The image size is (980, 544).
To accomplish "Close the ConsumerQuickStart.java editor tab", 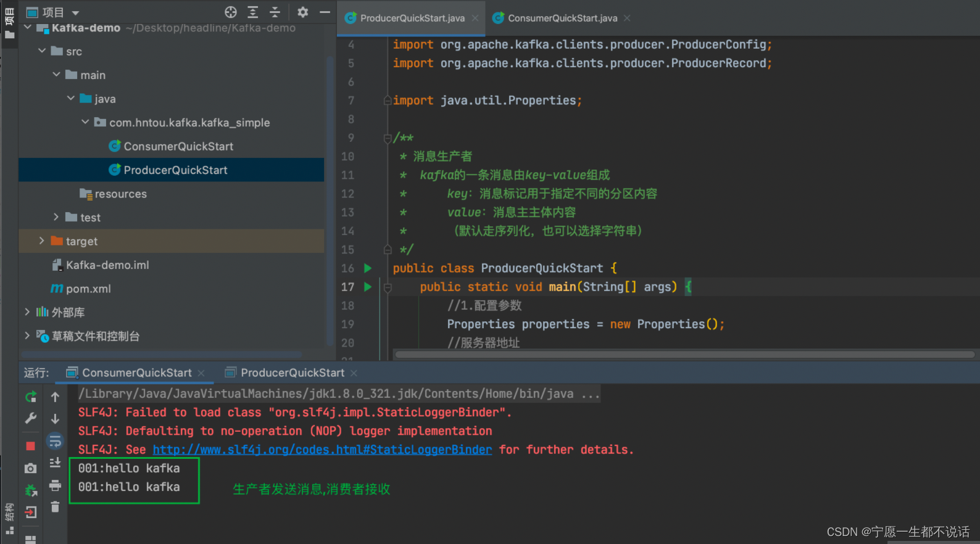I will click(627, 18).
